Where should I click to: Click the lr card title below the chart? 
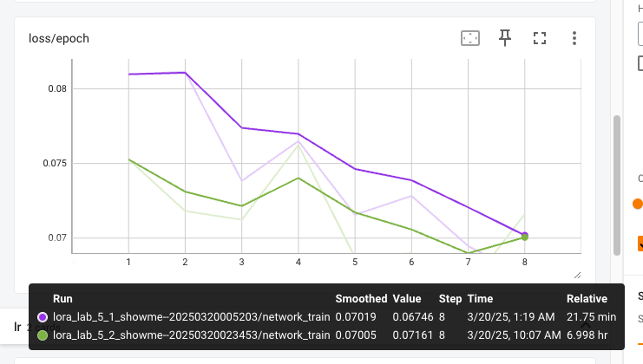click(17, 327)
